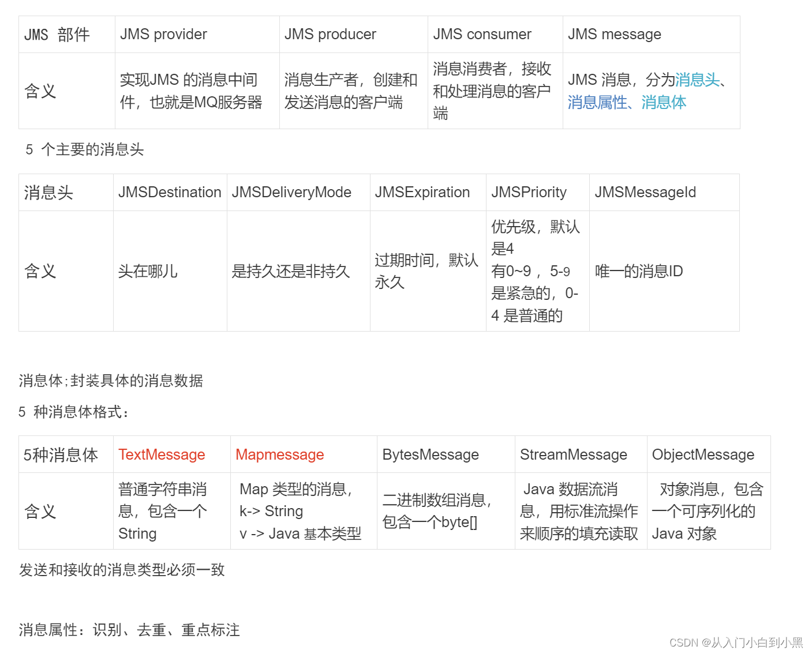
Task: Click the line '5 个主要的消息头'
Action: (x=85, y=150)
